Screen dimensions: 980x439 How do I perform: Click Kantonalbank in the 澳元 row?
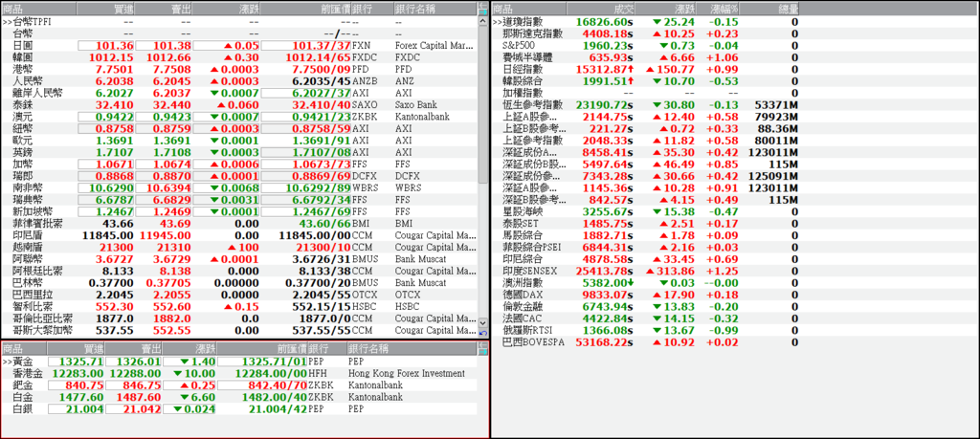click(424, 117)
